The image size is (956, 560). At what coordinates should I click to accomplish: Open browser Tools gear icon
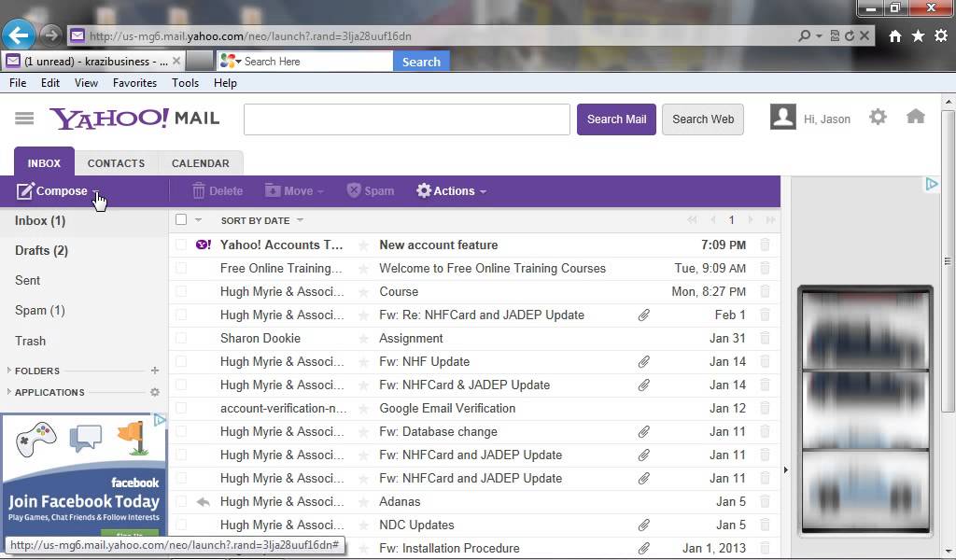click(x=941, y=36)
